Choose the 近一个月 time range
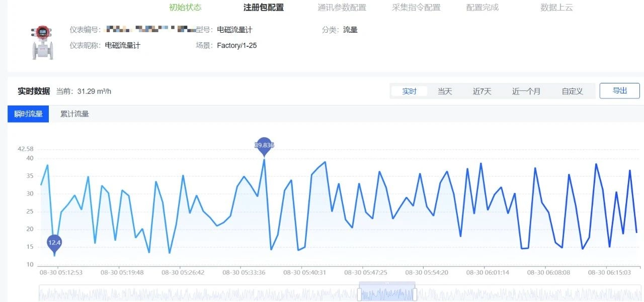Screen dimensions: 644x302 (526, 91)
